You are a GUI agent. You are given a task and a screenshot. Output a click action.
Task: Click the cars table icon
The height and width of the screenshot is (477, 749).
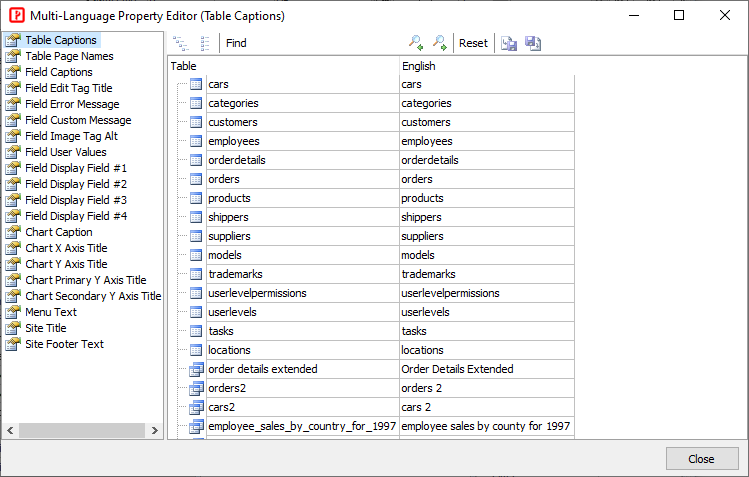(x=196, y=84)
